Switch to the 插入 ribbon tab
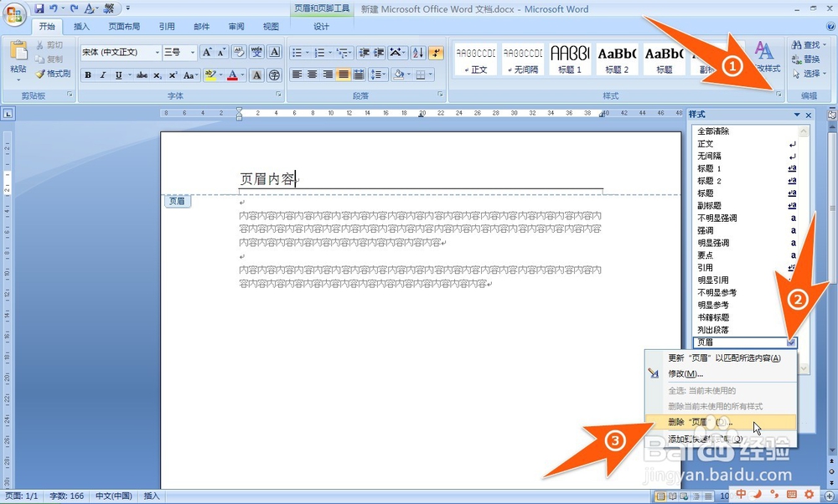Viewport: 838px width, 504px height. tap(80, 26)
